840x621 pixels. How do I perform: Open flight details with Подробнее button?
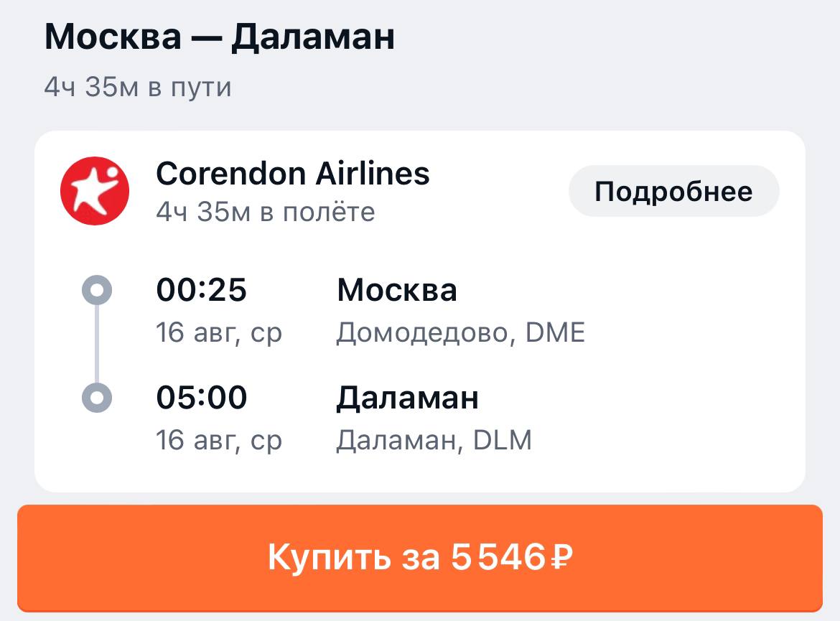(673, 191)
